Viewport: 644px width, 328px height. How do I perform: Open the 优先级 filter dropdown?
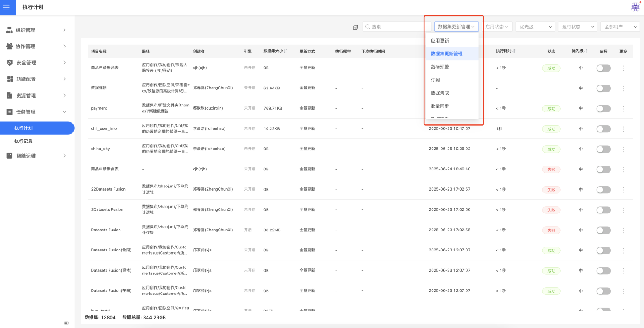[535, 27]
